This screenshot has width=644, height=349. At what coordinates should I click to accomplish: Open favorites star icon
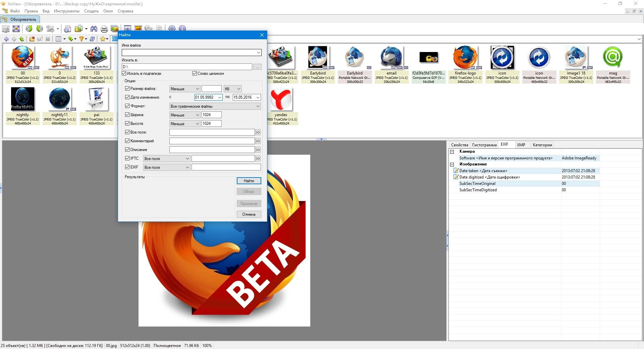[x=103, y=39]
